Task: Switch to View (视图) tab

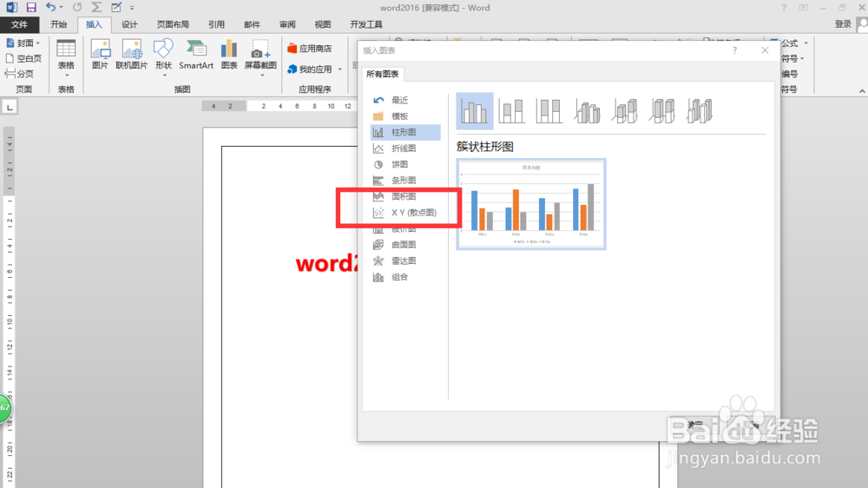Action: coord(323,24)
